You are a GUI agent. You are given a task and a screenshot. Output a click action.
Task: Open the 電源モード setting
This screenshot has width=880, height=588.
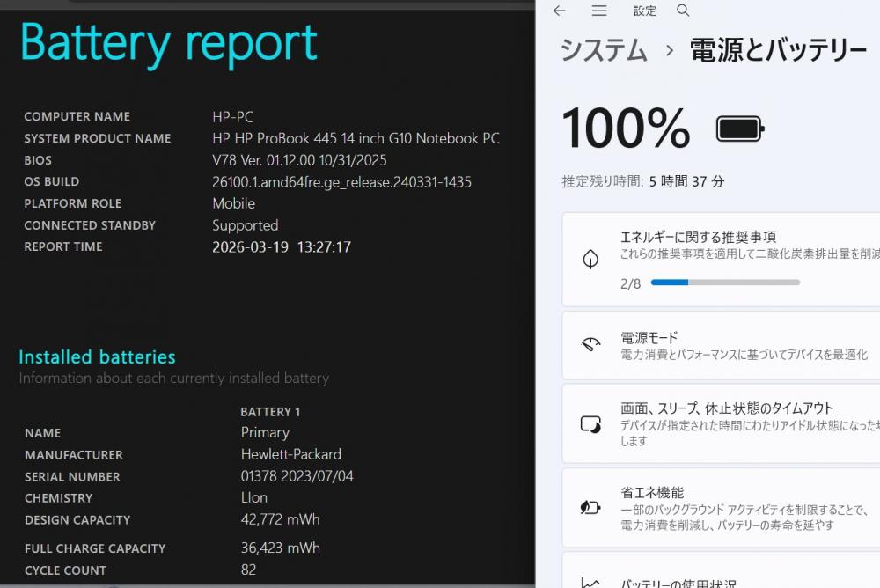point(722,345)
